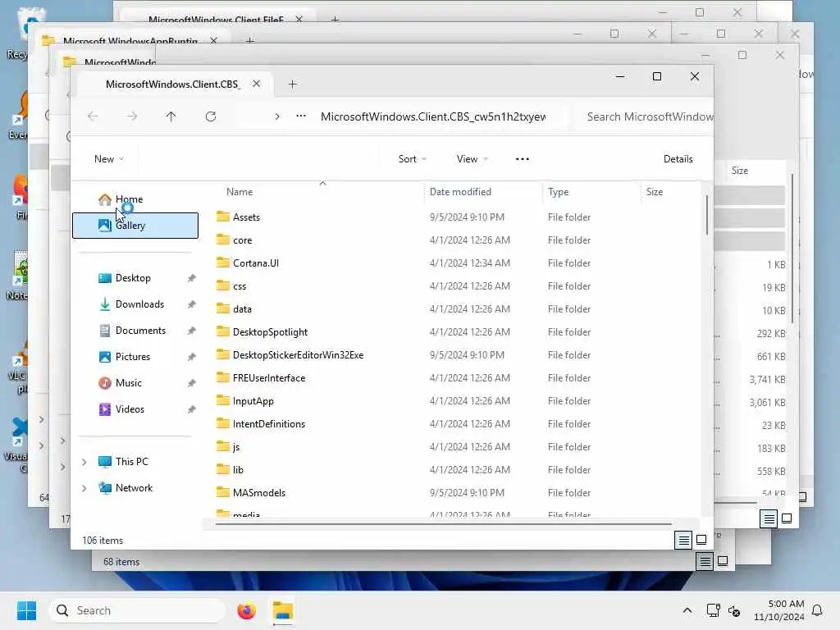Click the taskbar Search box
840x630 pixels.
click(x=137, y=610)
